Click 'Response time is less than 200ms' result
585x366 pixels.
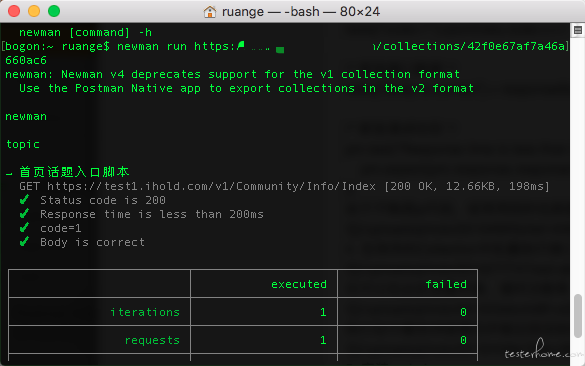[152, 214]
